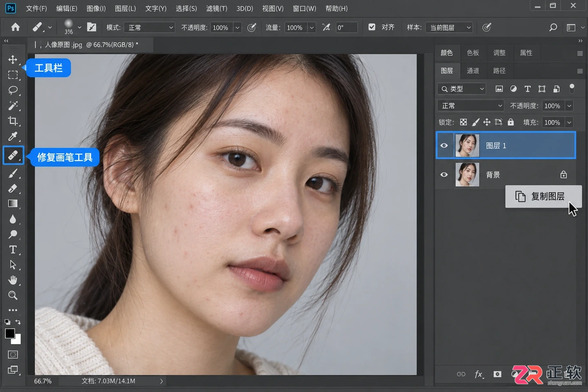Open the layer blend mode dropdown
Viewport: 588px width, 392px height.
point(471,106)
